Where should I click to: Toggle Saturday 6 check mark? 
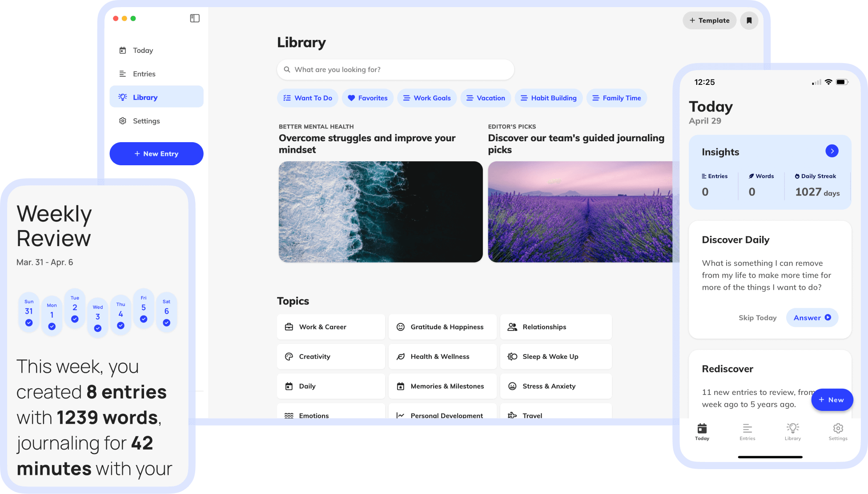167,323
